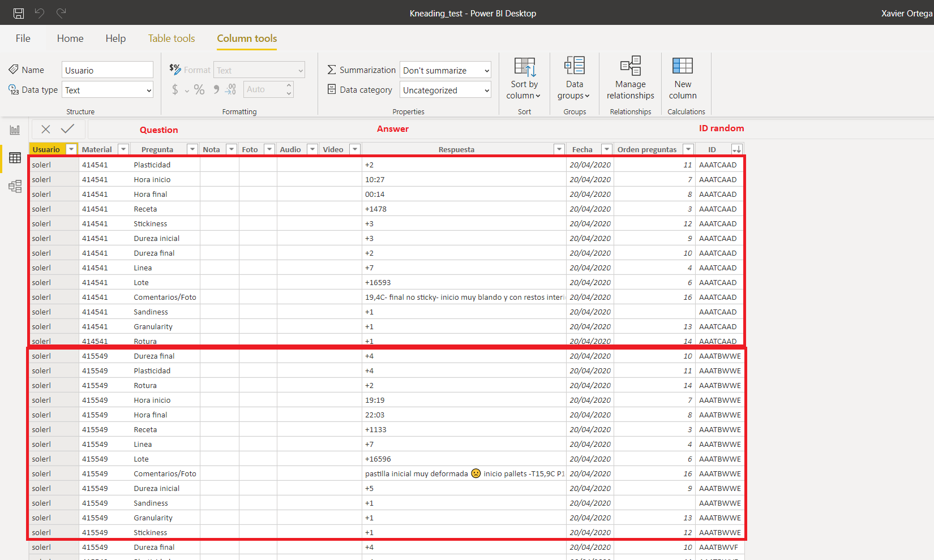
Task: Open the ID column sort filter arrow
Action: pos(736,149)
